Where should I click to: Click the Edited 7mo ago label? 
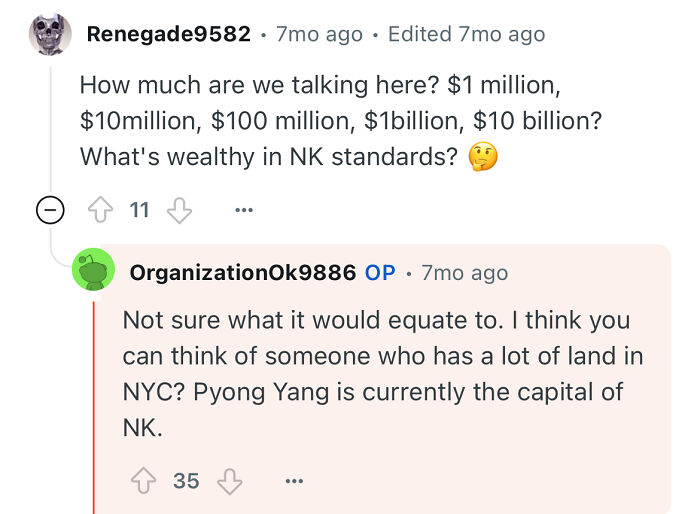click(467, 34)
